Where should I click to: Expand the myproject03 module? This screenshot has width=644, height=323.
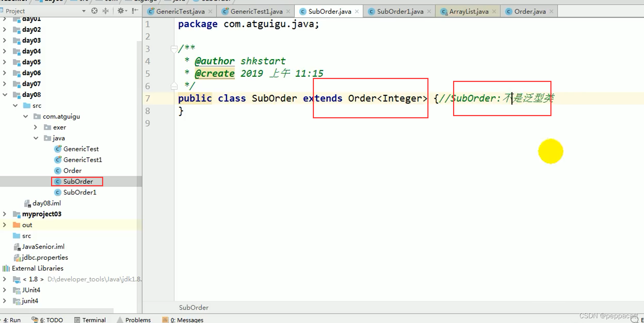(x=4, y=214)
